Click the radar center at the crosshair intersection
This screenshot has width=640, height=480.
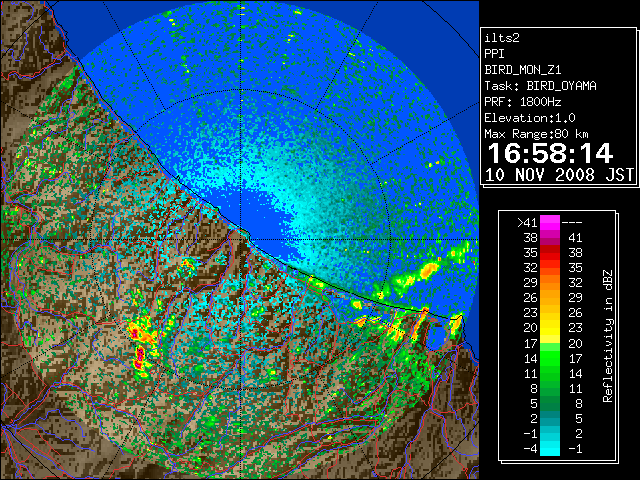(x=241, y=239)
